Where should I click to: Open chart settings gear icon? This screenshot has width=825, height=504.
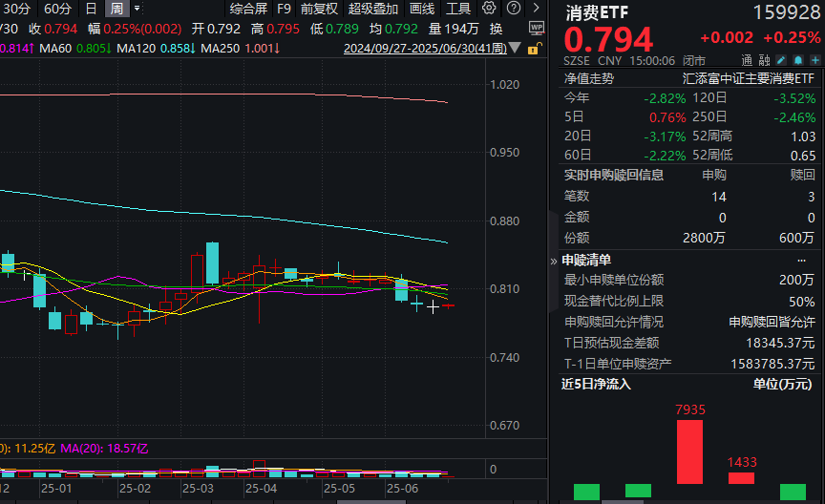coord(490,9)
